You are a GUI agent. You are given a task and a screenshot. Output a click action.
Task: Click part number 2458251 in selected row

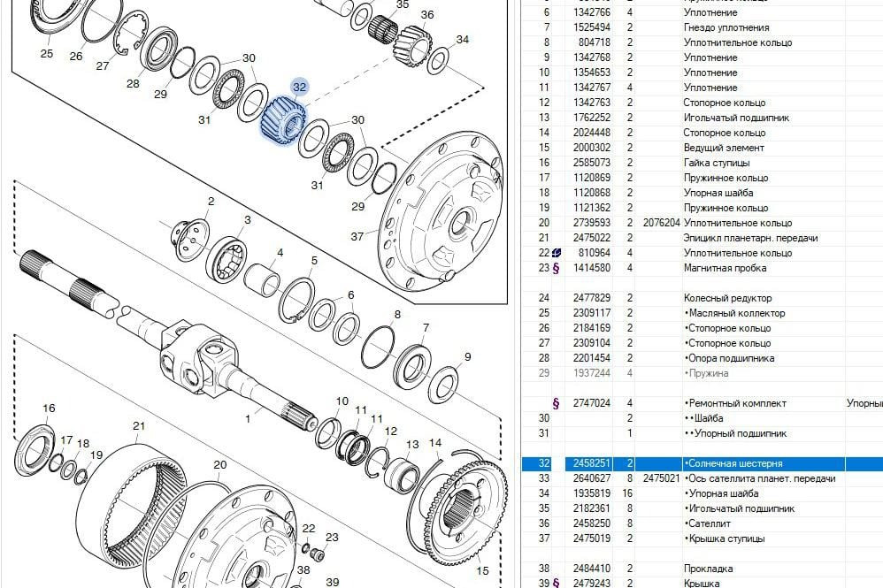tap(594, 463)
